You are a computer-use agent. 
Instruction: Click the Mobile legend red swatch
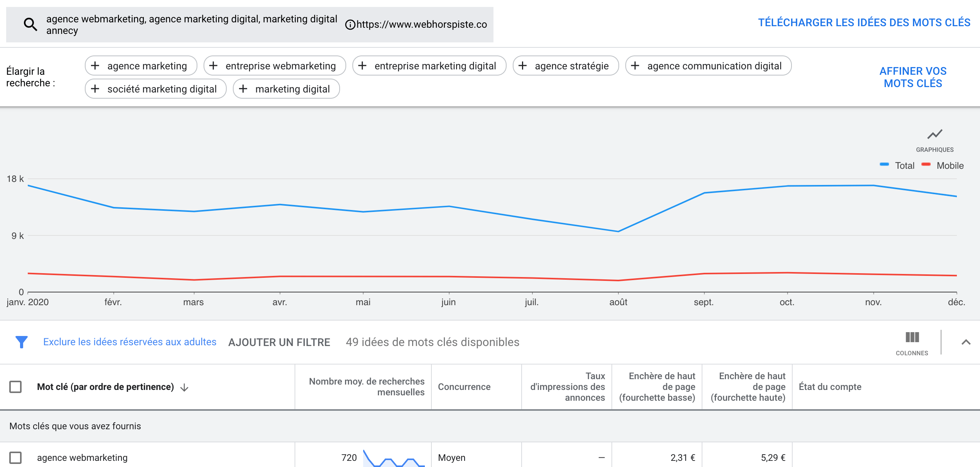(926, 165)
